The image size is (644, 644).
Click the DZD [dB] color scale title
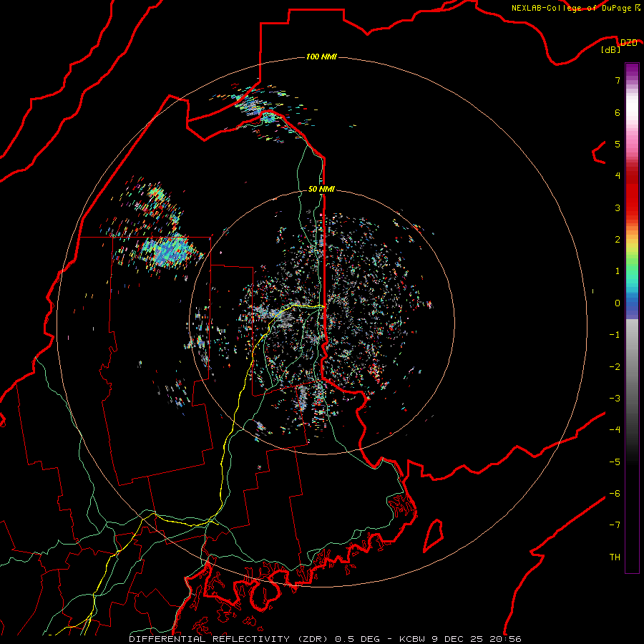click(620, 47)
